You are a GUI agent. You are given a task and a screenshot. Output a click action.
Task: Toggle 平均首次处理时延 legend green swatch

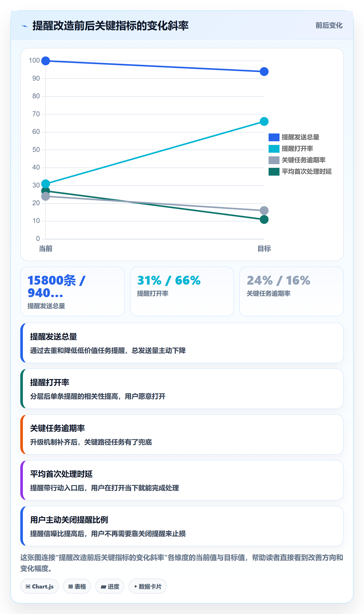coord(274,171)
